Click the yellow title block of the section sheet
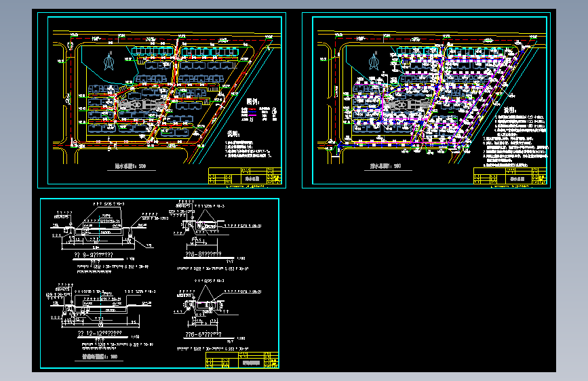This screenshot has height=381, width=588. [242, 360]
